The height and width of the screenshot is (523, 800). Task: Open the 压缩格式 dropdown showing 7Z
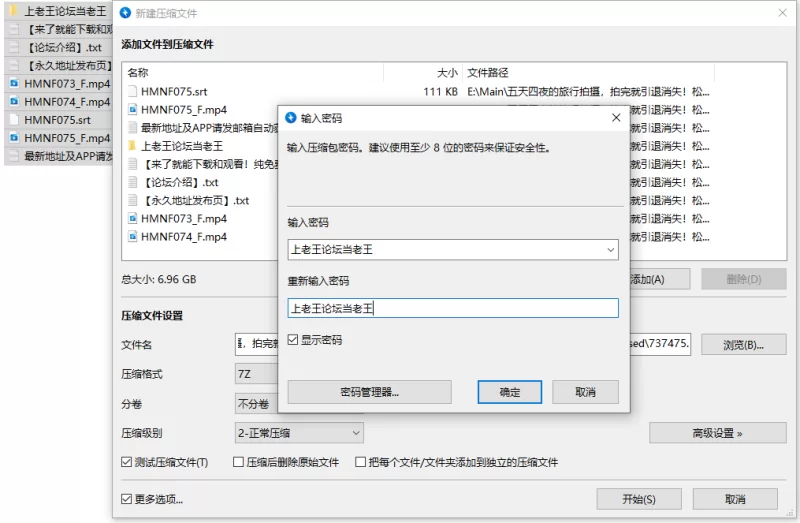click(x=257, y=374)
